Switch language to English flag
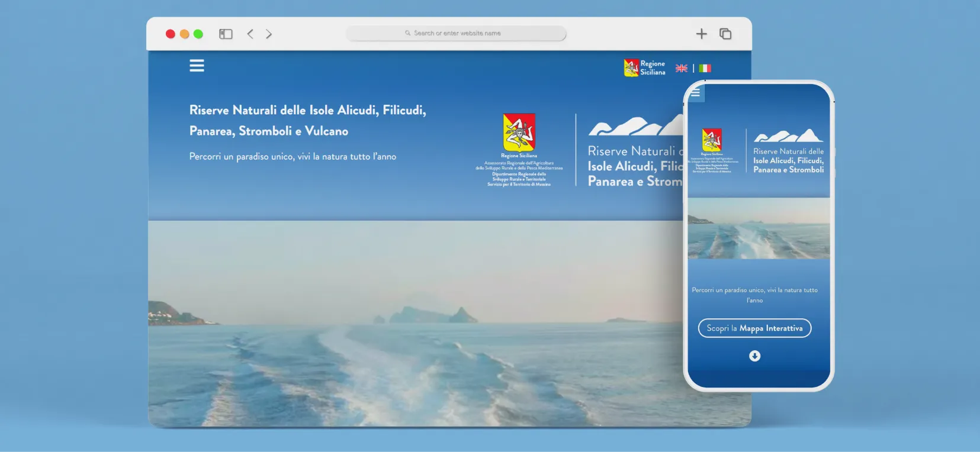The image size is (980, 452). [682, 68]
